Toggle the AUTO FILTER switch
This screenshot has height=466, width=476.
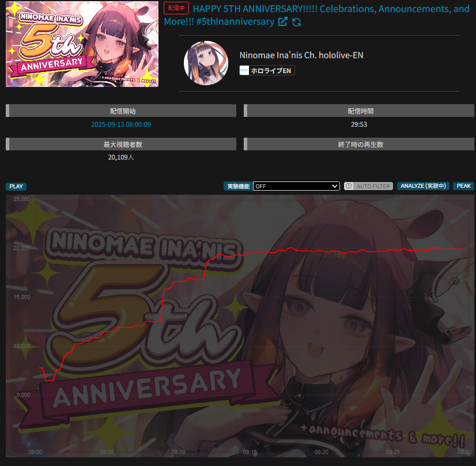[368, 186]
